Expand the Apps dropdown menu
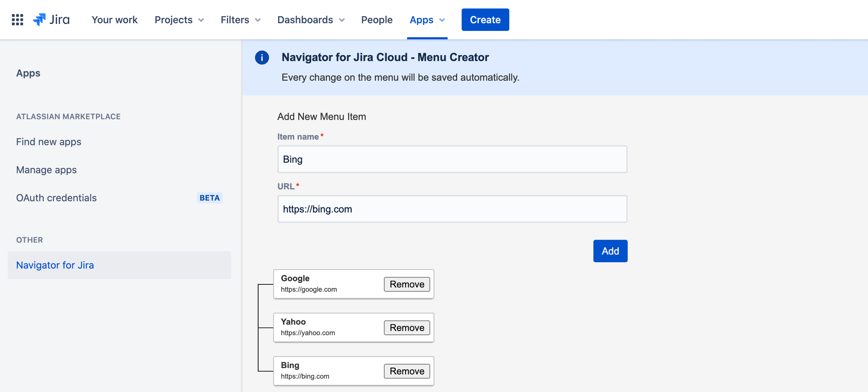The height and width of the screenshot is (392, 868). [427, 20]
